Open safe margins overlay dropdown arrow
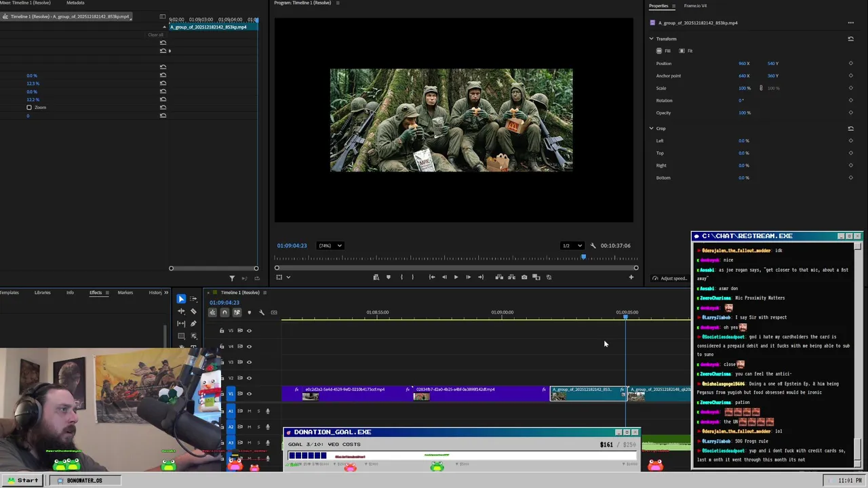Screen dimensions: 868x488 288,277
